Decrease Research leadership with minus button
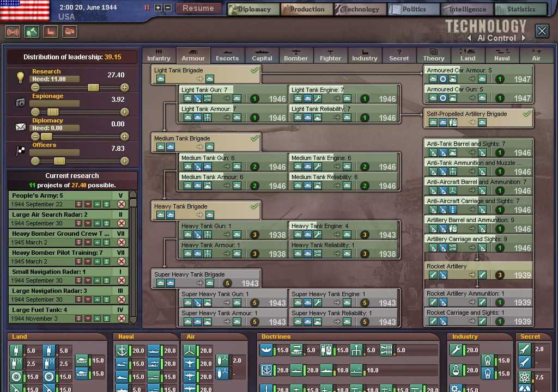Image resolution: width=558 pixels, height=392 pixels. pos(35,88)
